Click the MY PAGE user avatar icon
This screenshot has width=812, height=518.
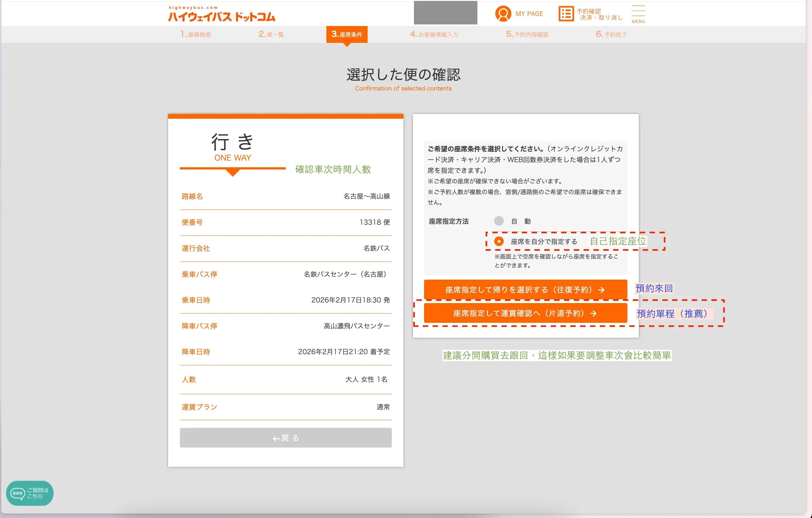[503, 14]
